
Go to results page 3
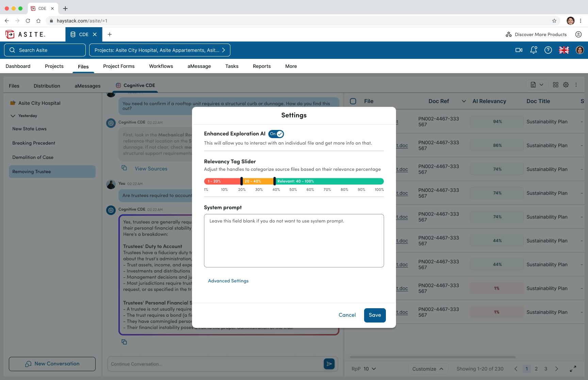[x=546, y=369]
